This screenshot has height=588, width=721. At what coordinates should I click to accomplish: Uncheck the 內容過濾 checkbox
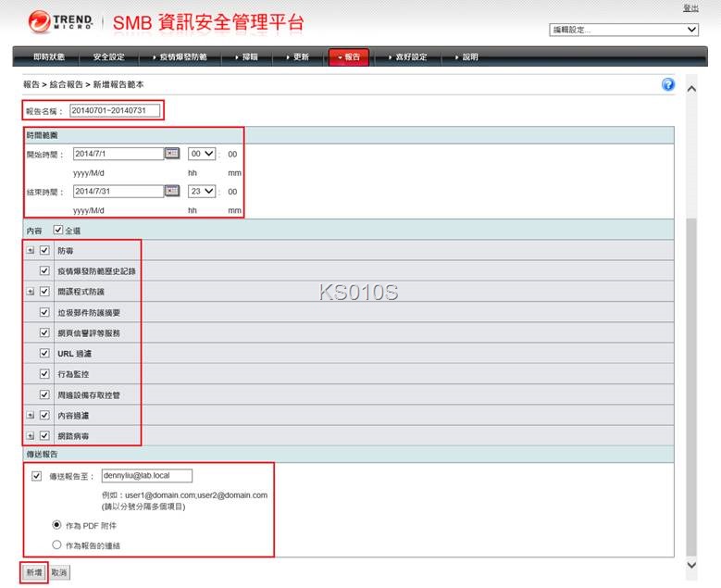point(44,415)
